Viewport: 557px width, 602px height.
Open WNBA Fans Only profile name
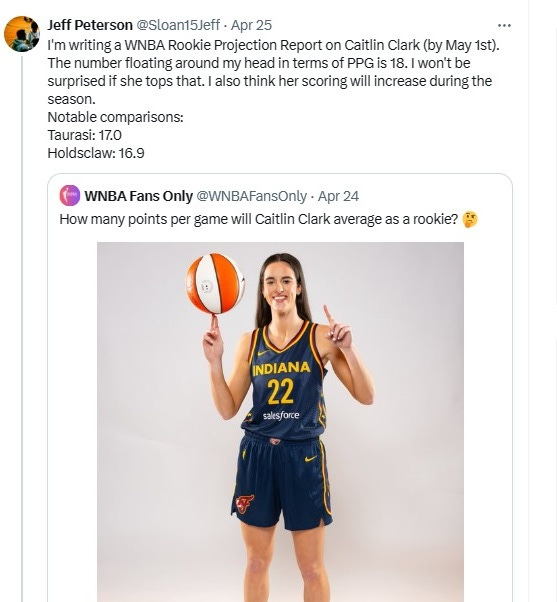pyautogui.click(x=139, y=196)
